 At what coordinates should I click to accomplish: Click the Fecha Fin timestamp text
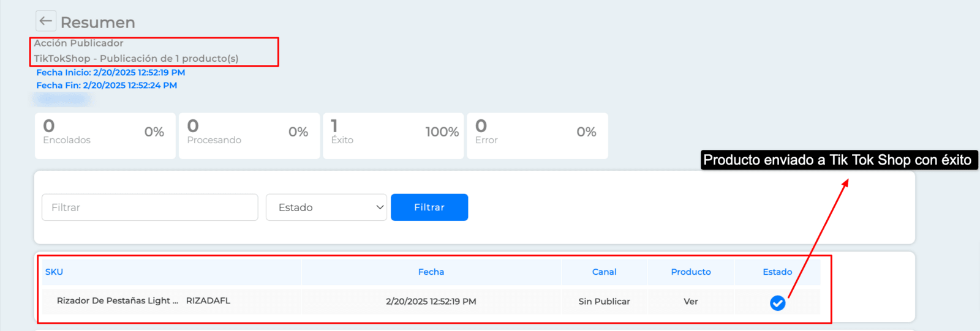click(107, 85)
